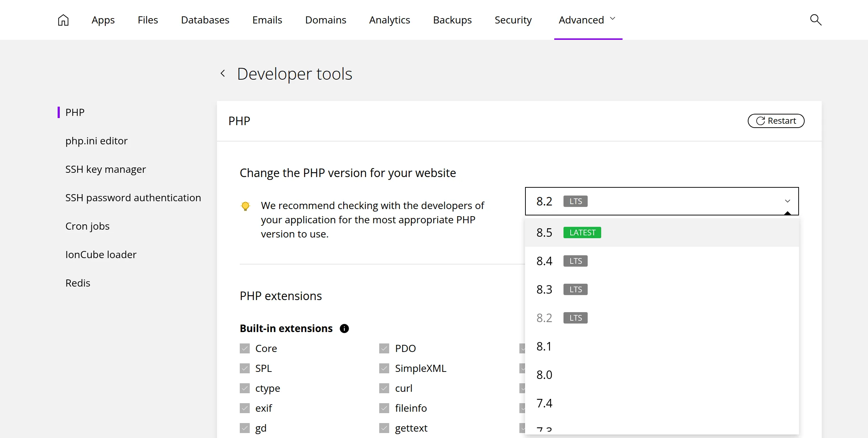Choose PHP 7.4 from the list

[x=662, y=403]
